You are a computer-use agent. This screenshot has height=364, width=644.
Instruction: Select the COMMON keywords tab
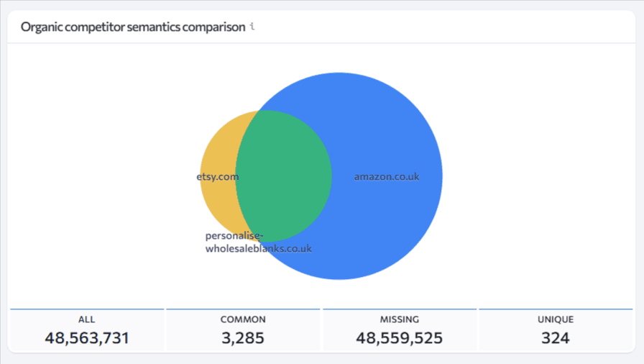pyautogui.click(x=243, y=330)
